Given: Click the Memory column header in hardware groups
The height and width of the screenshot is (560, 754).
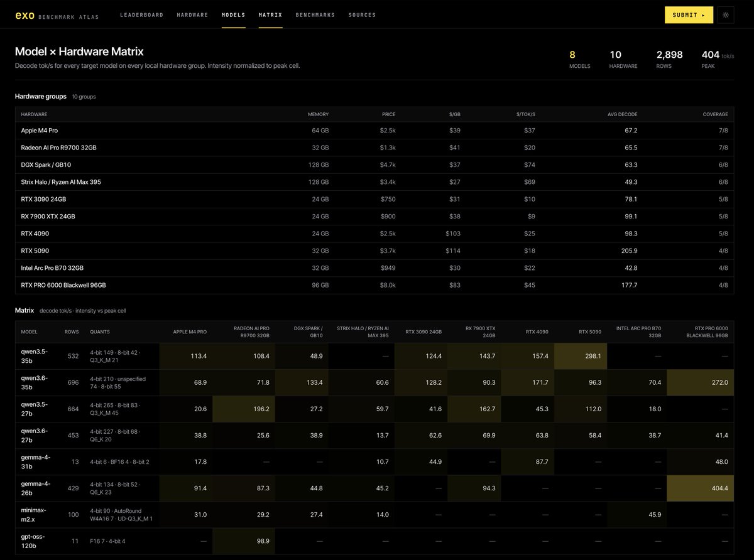Looking at the screenshot, I should point(318,114).
